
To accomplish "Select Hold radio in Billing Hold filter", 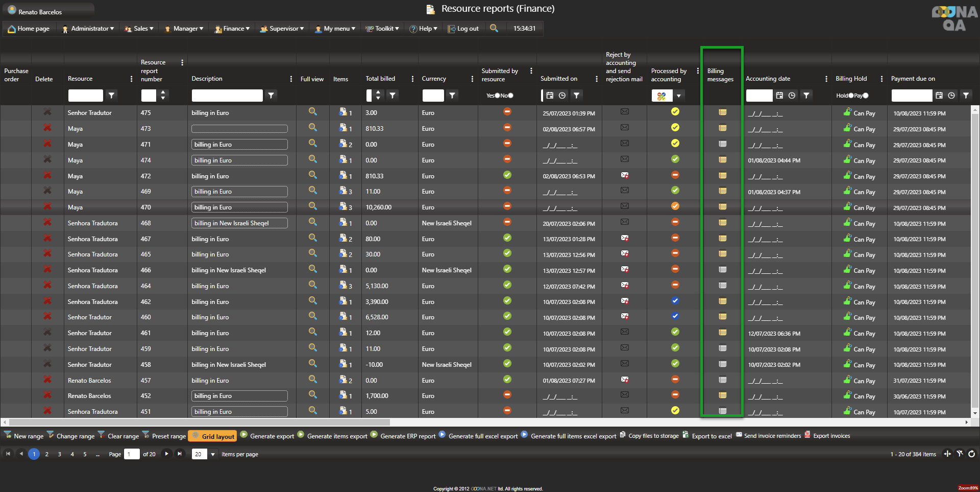I will pos(851,96).
